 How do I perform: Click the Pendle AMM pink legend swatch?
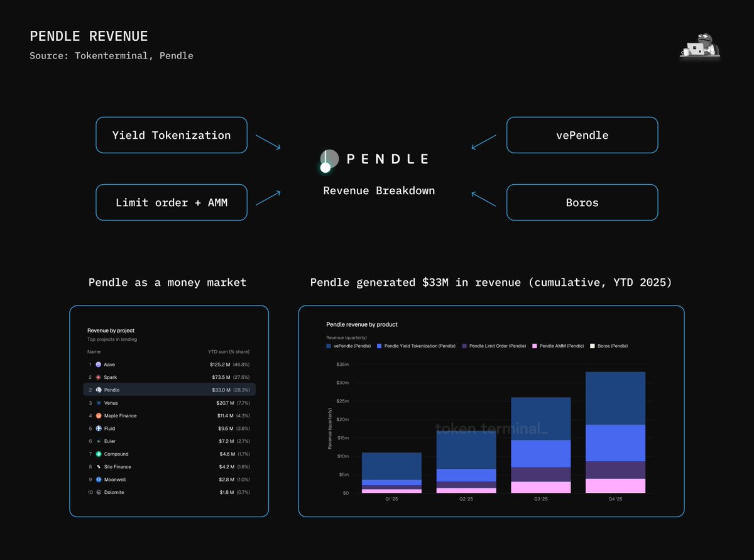[535, 346]
